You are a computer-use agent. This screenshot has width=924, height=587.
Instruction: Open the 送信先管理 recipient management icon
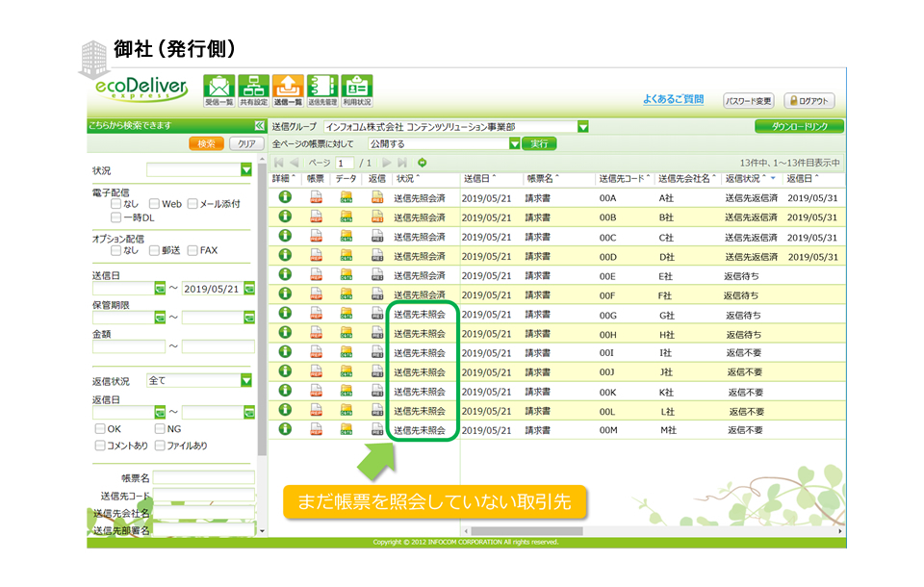322,89
